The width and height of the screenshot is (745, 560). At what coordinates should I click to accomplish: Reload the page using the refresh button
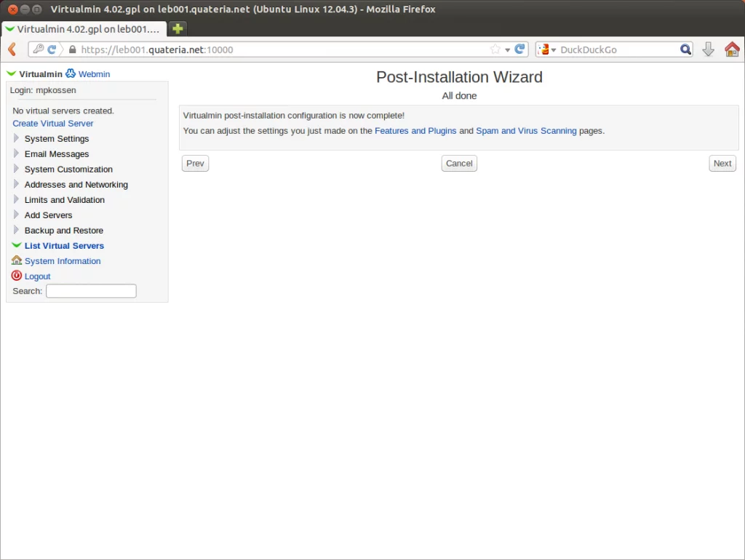(519, 49)
